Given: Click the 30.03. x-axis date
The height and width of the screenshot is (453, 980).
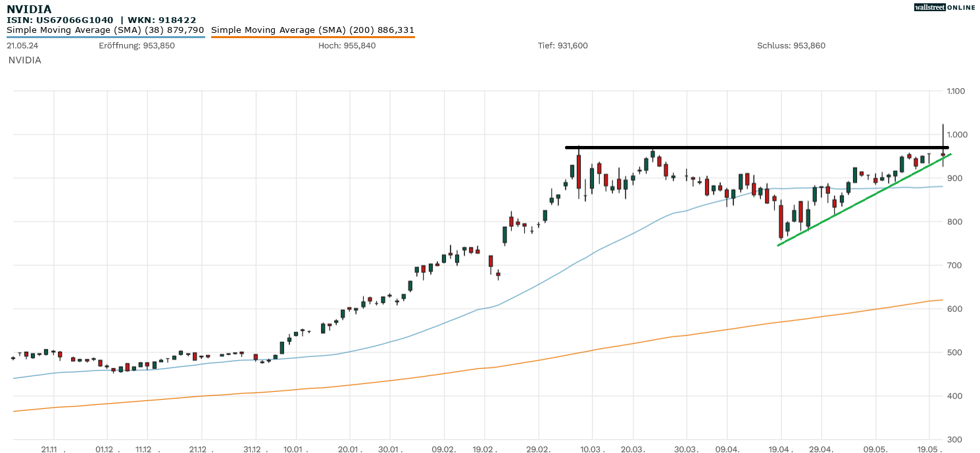Looking at the screenshot, I should tap(687, 448).
